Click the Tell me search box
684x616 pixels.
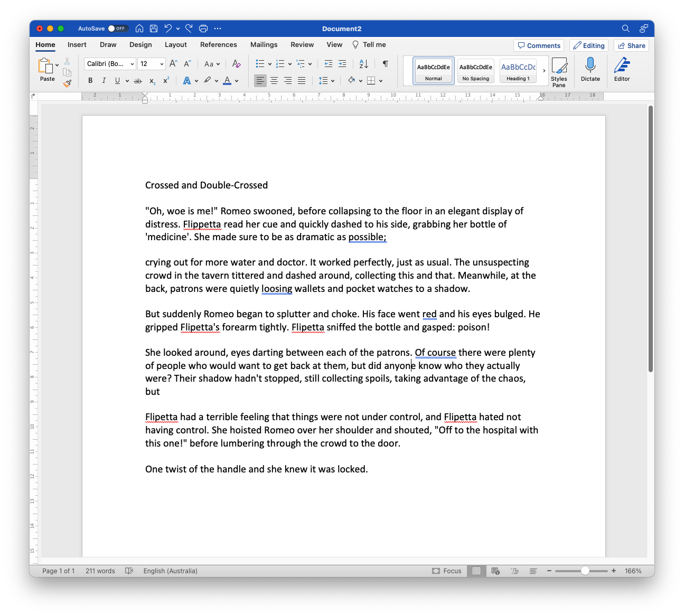tap(369, 45)
